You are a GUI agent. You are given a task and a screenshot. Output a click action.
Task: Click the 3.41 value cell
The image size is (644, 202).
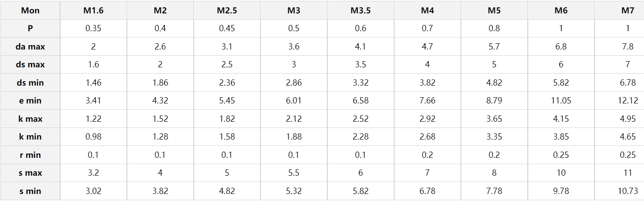point(93,101)
